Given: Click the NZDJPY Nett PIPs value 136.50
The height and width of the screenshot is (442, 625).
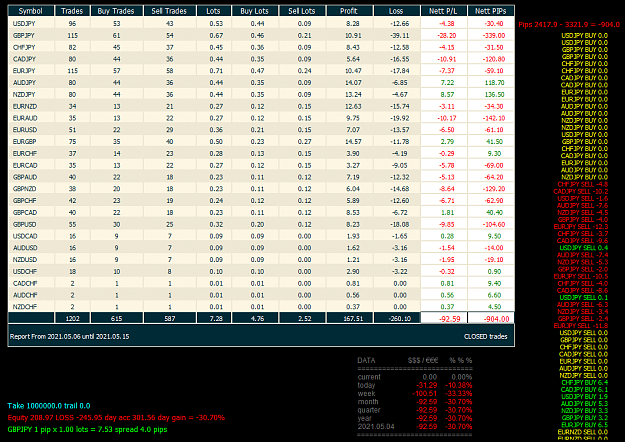Looking at the screenshot, I should (495, 94).
